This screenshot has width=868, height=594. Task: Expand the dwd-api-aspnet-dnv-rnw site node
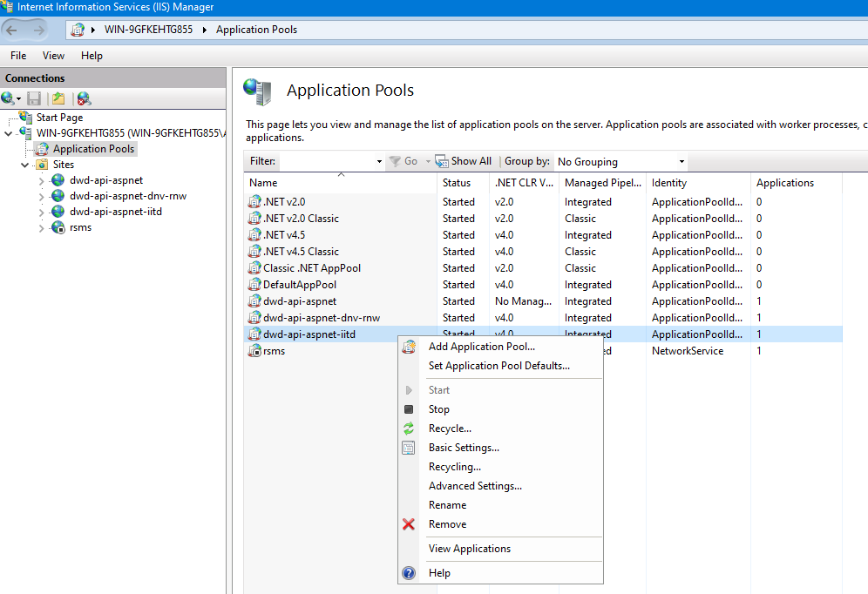point(42,196)
